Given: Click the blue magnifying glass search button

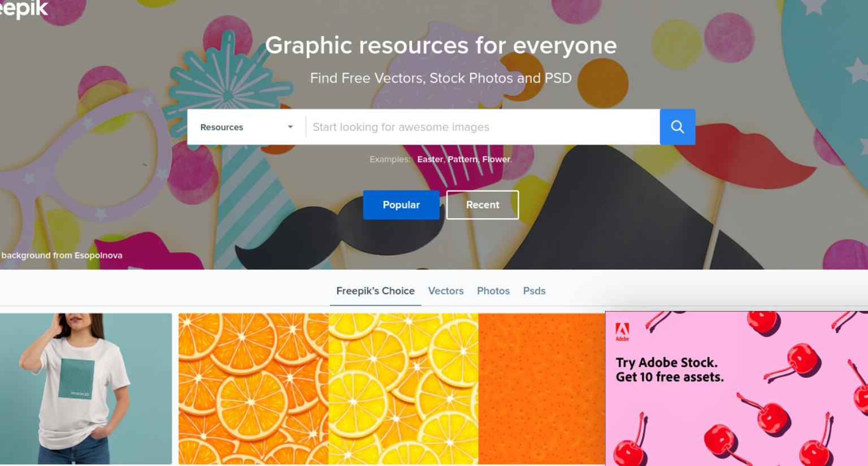Looking at the screenshot, I should point(677,127).
